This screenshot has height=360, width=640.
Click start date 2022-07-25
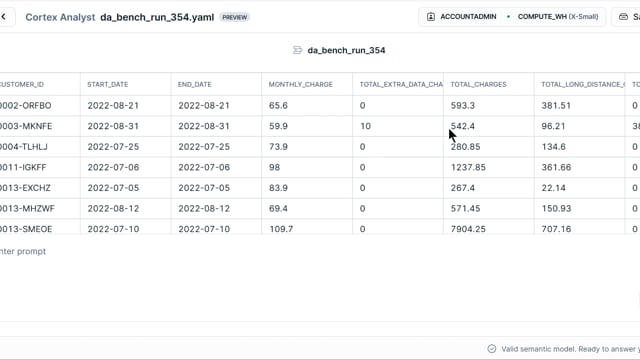click(113, 147)
